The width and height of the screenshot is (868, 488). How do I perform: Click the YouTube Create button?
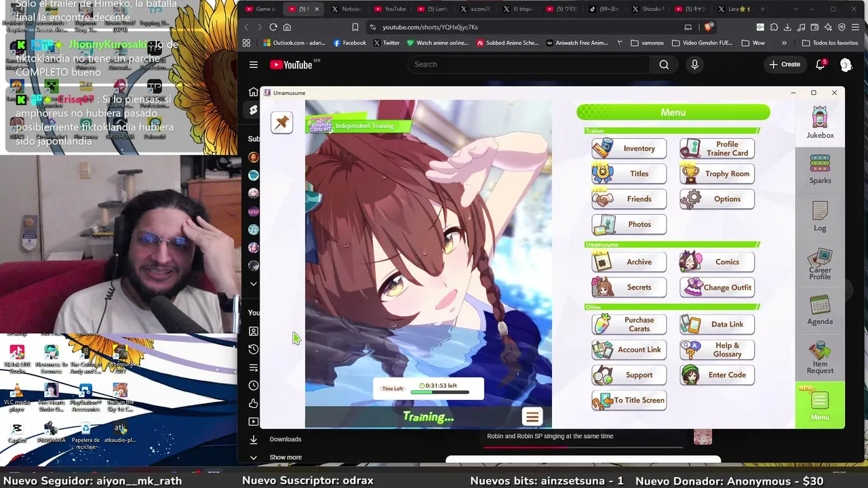click(785, 64)
